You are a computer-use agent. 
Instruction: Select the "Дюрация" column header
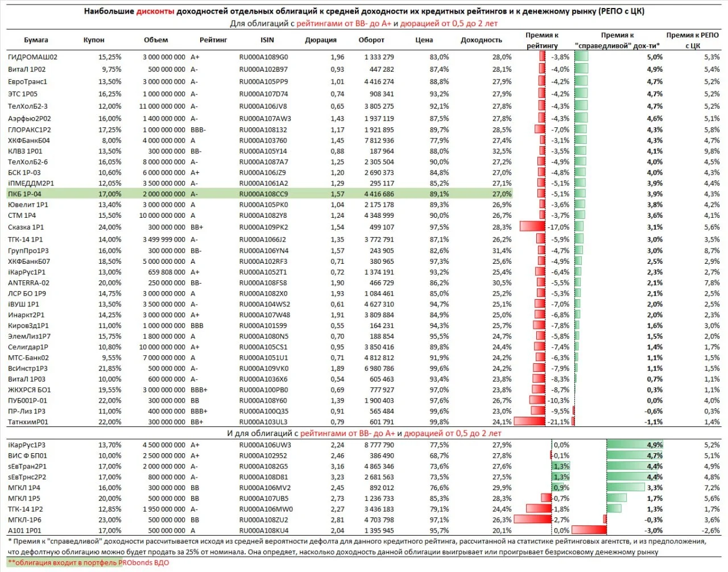click(x=321, y=40)
